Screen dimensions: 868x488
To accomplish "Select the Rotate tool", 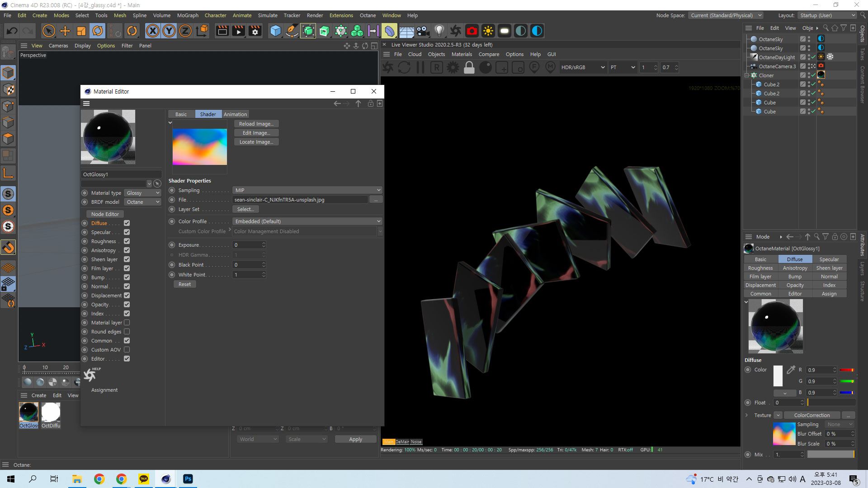I will coord(98,31).
